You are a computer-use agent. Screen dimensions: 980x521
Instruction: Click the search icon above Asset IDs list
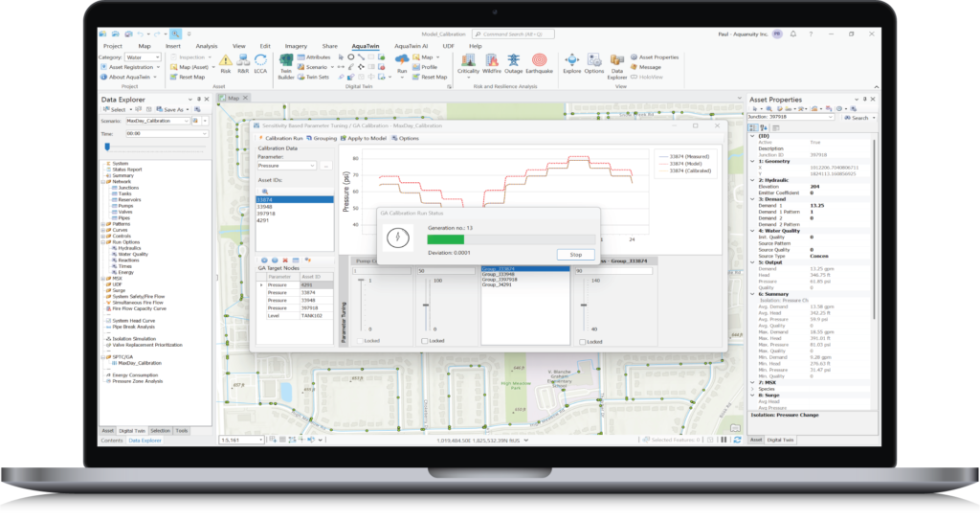pos(265,191)
